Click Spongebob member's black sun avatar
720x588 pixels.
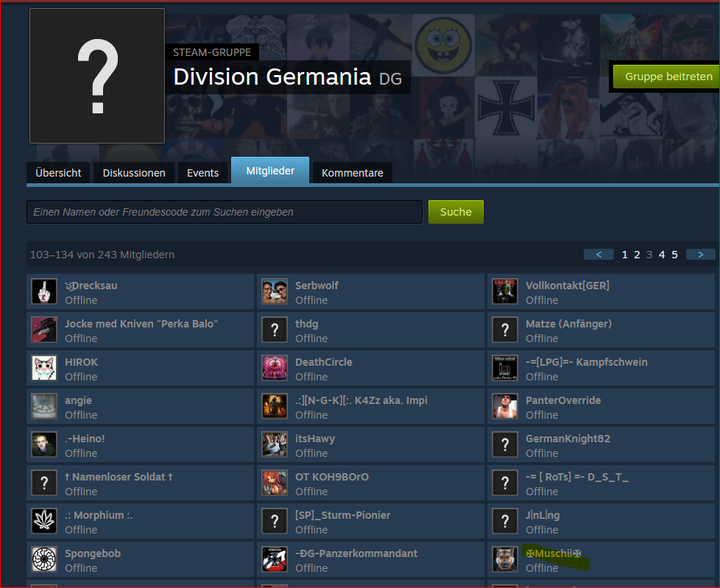point(44,559)
